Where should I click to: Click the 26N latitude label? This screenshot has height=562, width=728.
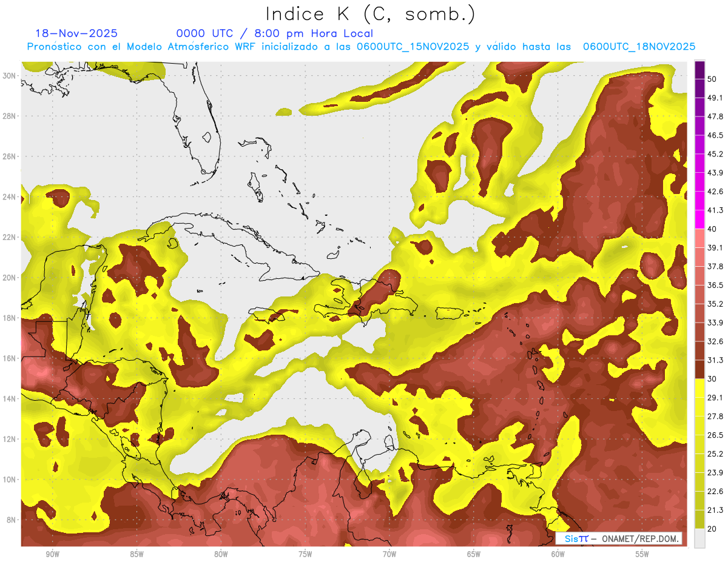click(10, 156)
